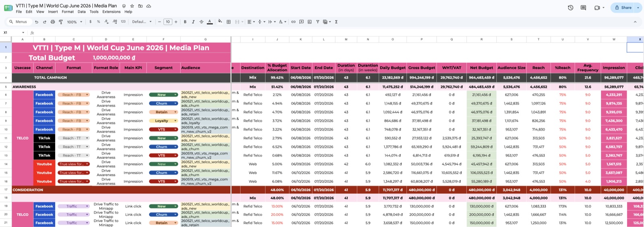
Task: Toggle strikethrough formatting
Action: tap(201, 22)
